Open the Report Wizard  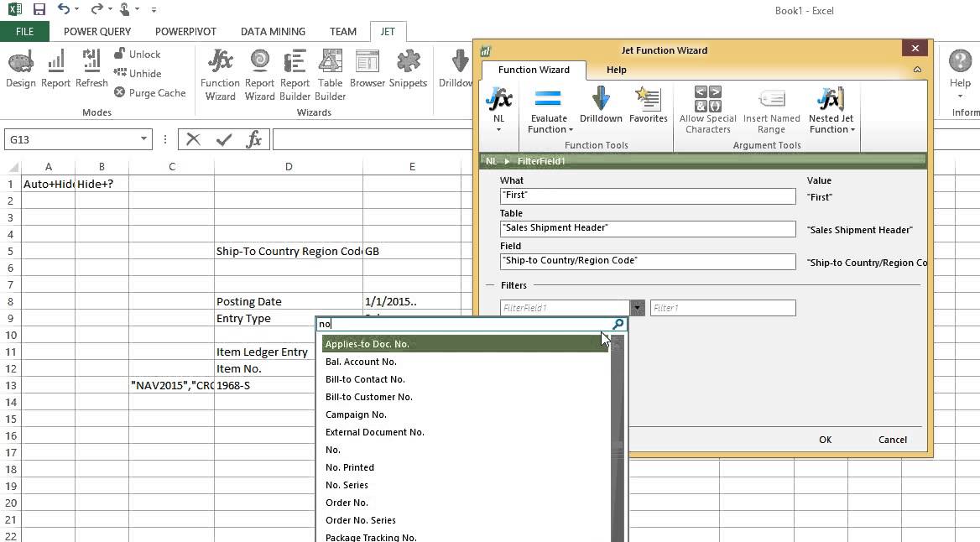point(259,76)
